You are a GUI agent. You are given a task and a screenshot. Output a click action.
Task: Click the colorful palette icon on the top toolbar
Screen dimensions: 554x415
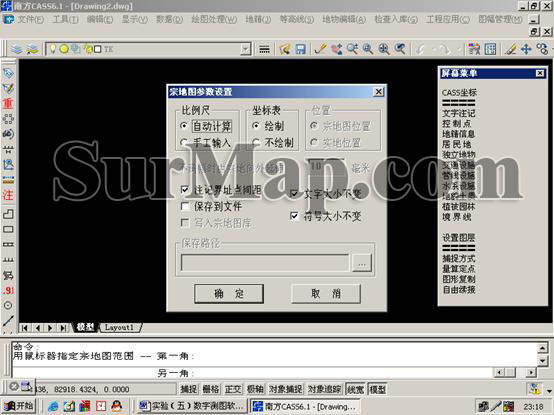(474, 49)
